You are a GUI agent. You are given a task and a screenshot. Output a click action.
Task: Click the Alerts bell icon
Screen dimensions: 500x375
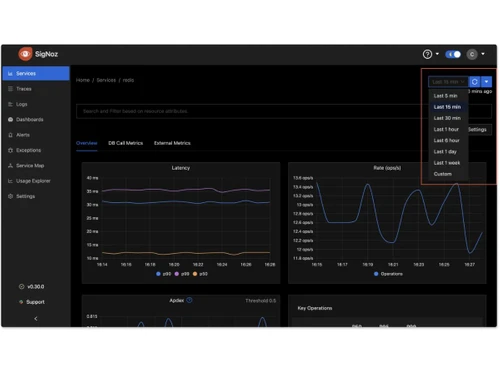point(10,135)
